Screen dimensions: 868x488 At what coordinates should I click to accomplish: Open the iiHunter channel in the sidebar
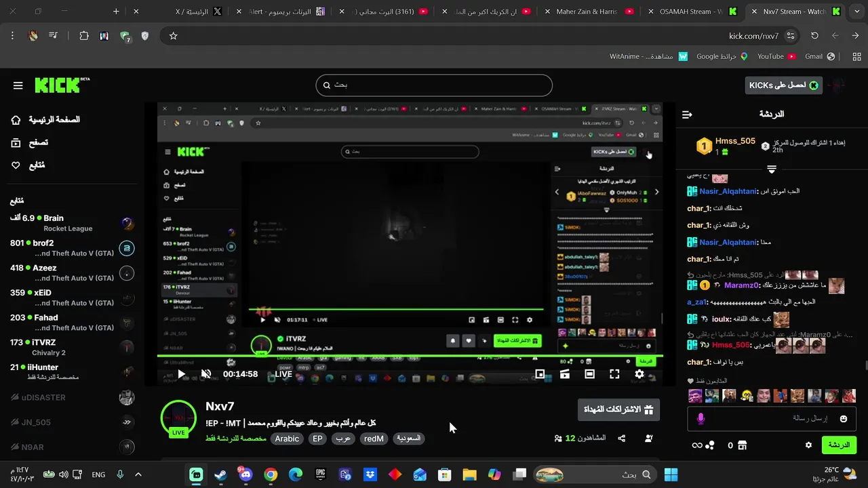(71, 372)
